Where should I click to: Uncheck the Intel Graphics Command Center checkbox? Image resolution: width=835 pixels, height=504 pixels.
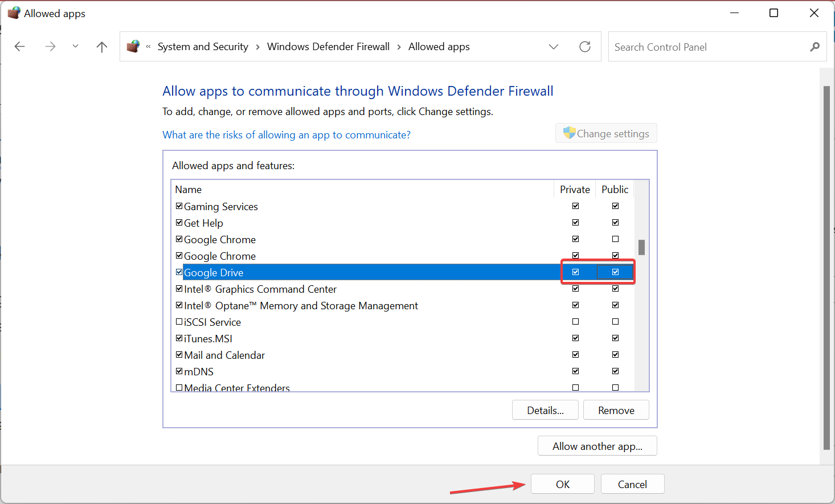179,289
